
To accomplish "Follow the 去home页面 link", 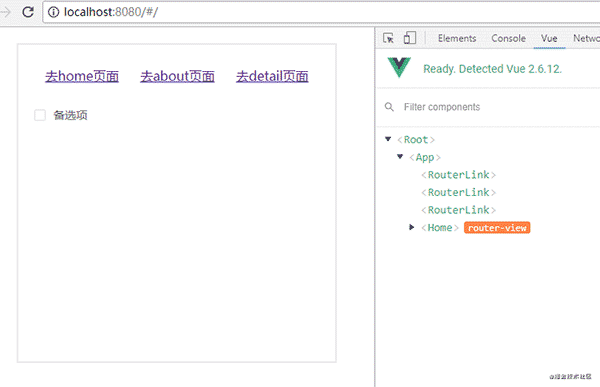I will click(x=82, y=76).
